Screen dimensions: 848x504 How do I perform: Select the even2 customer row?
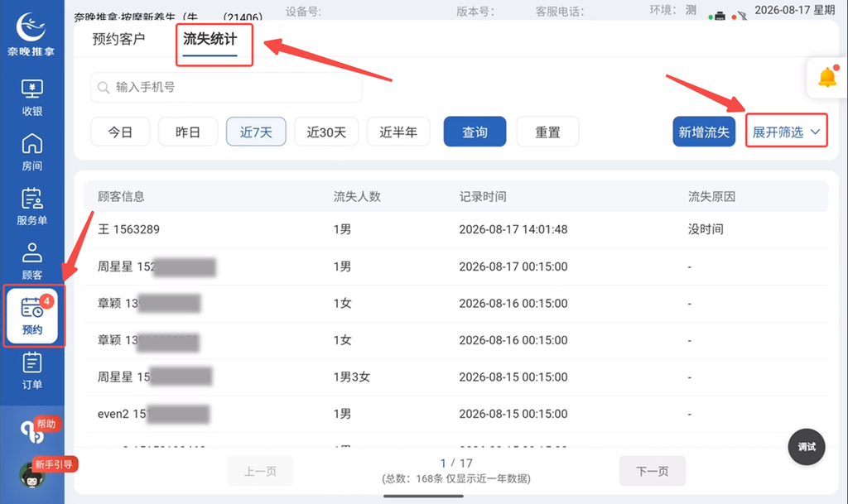point(456,414)
